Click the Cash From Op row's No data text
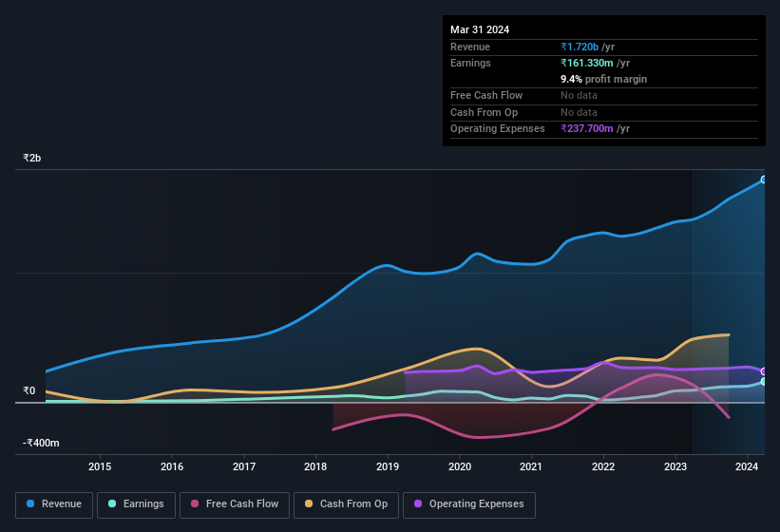 click(579, 112)
